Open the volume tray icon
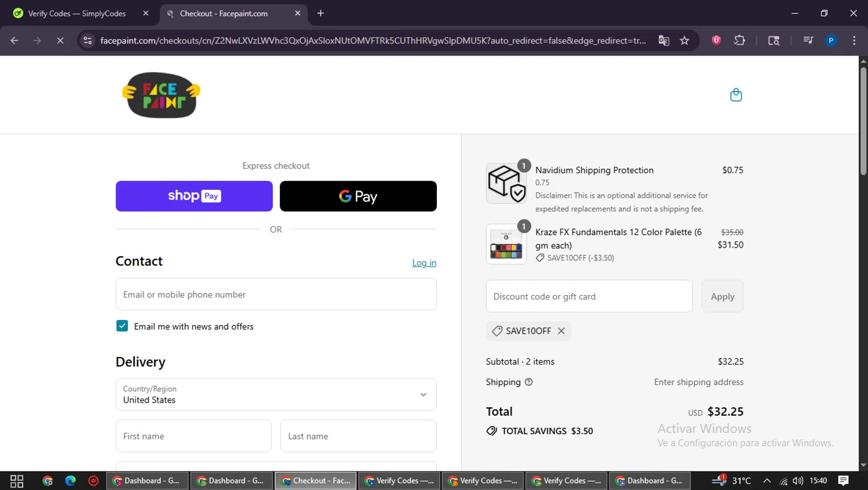Viewport: 868px width, 490px height. 798,481
